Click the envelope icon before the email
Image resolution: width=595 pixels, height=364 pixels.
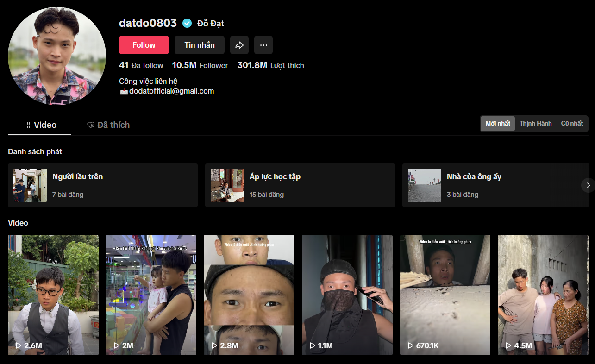click(x=124, y=92)
